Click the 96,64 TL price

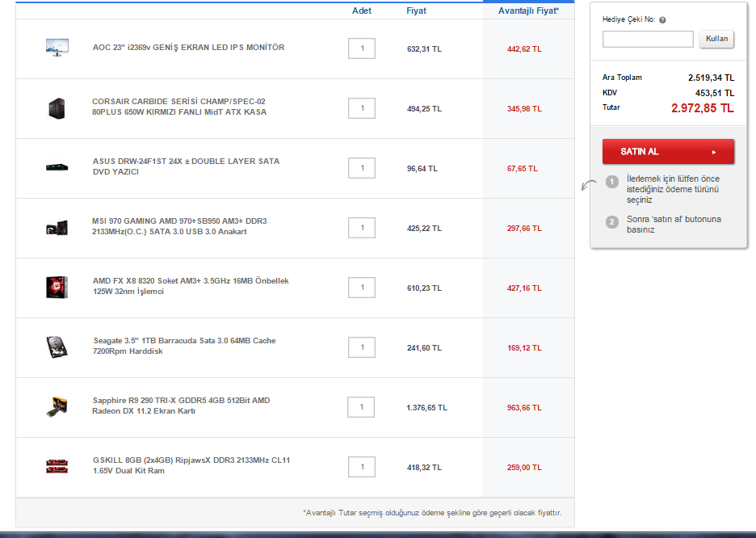click(x=422, y=169)
